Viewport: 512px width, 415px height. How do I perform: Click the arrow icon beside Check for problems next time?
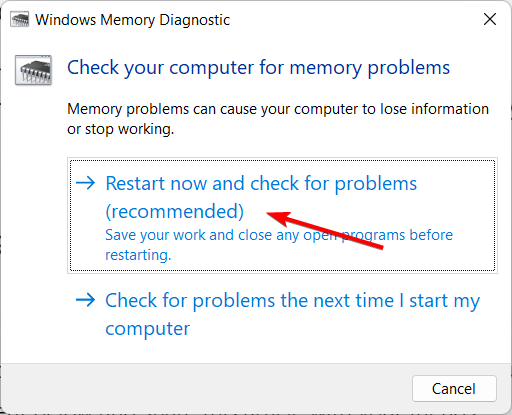(86, 300)
